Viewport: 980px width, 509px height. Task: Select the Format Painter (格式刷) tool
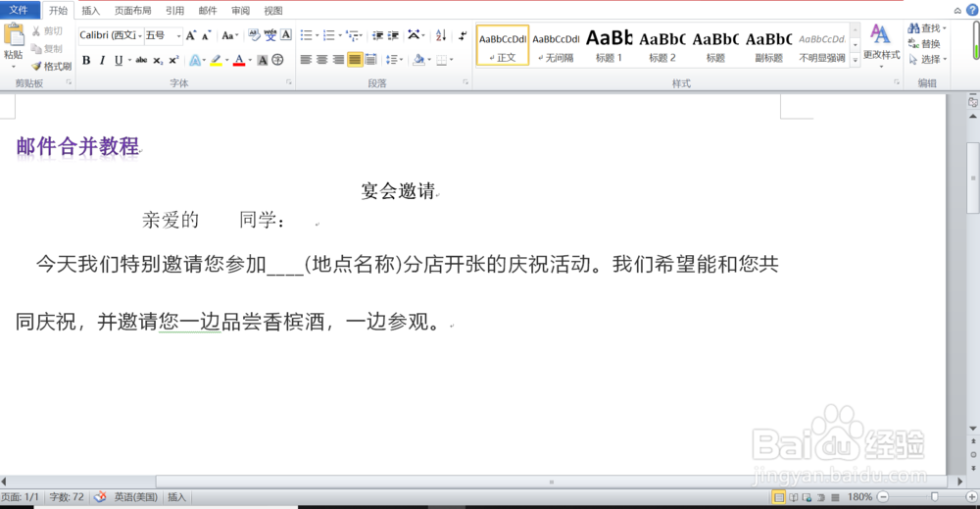point(51,67)
